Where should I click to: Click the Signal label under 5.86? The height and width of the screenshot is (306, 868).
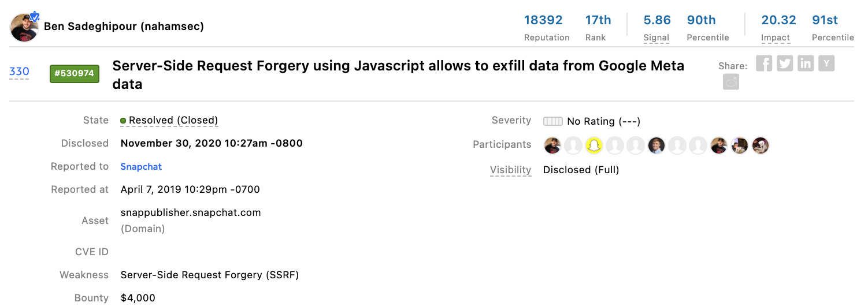coord(656,38)
